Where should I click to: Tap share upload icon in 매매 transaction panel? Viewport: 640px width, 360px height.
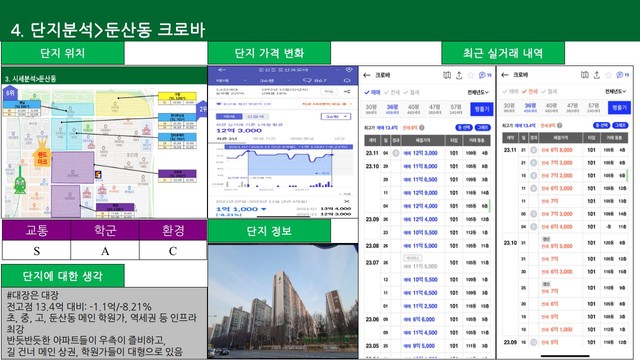[459, 75]
